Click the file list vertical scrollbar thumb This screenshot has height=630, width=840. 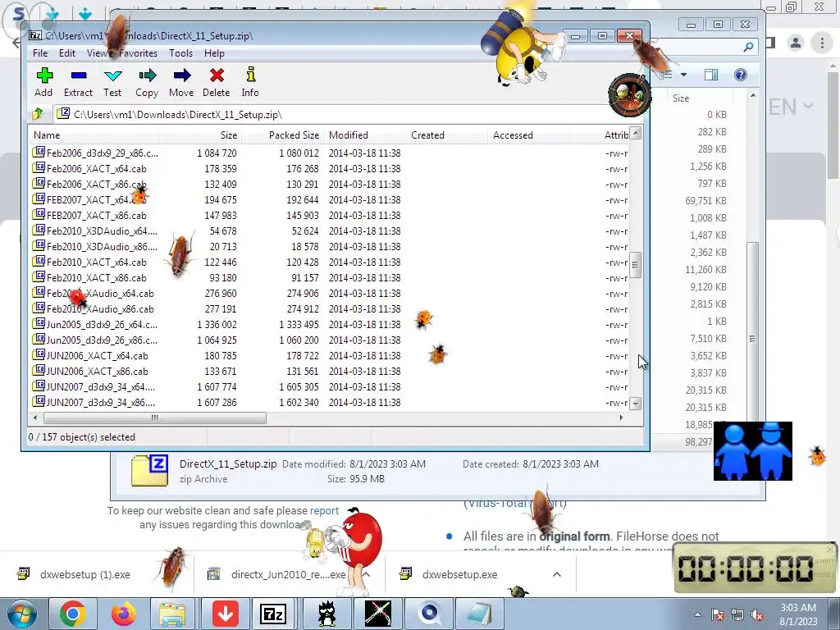[x=636, y=265]
